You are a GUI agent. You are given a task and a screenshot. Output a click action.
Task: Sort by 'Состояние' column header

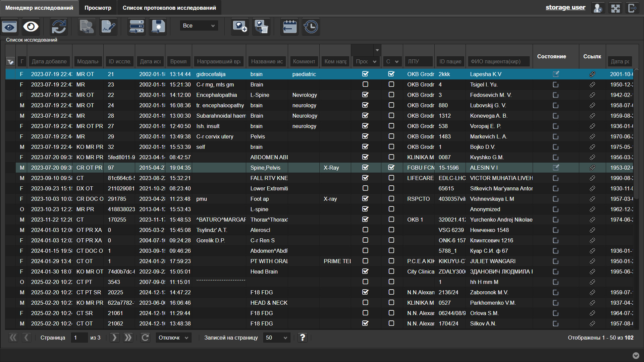click(x=552, y=56)
